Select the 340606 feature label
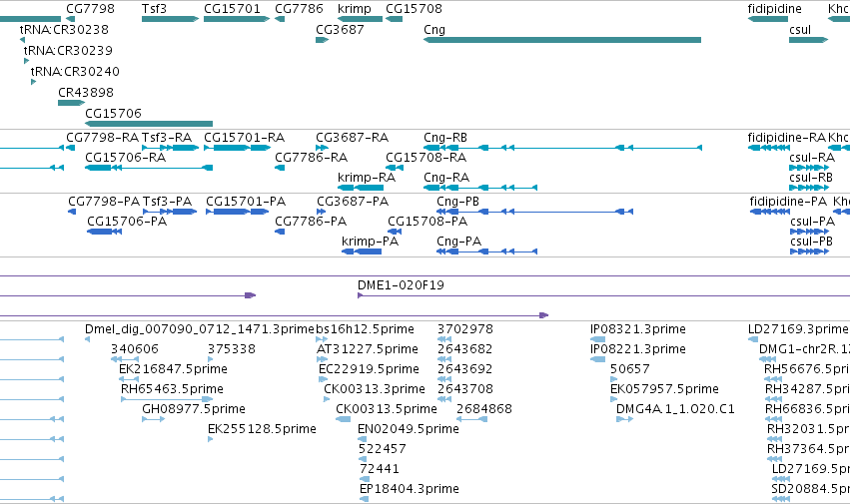The image size is (850, 504). 135,349
